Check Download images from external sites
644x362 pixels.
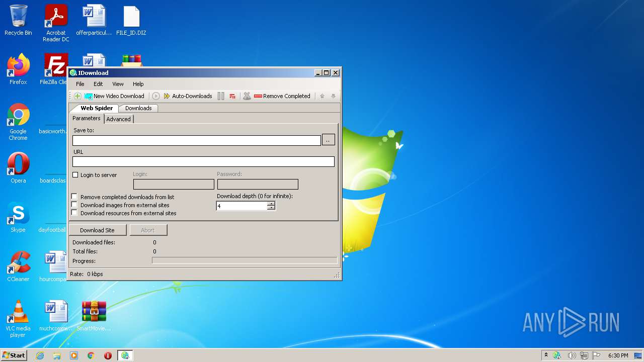coord(74,205)
